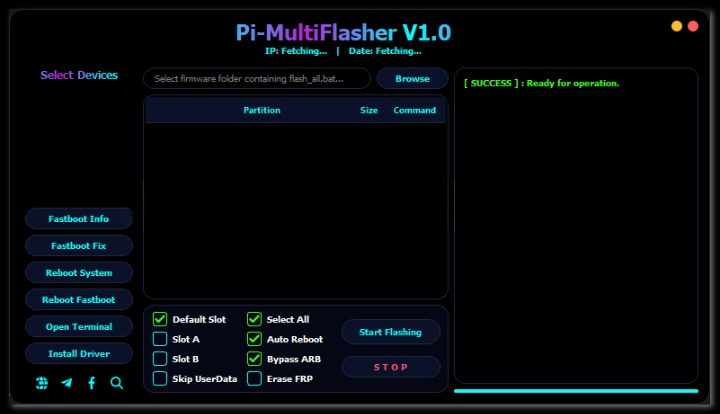This screenshot has height=414, width=720.
Task: Click the red close window dot
Action: click(x=693, y=26)
